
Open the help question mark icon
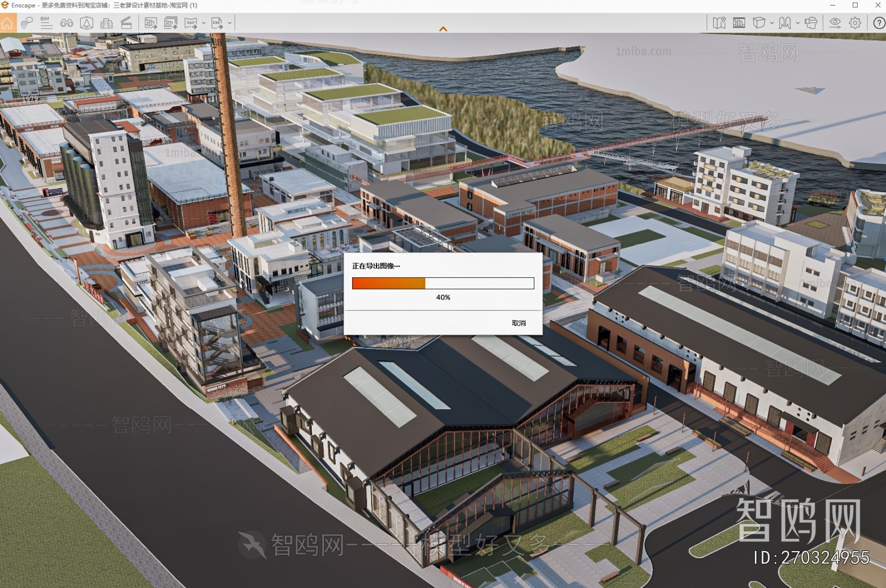[x=878, y=23]
